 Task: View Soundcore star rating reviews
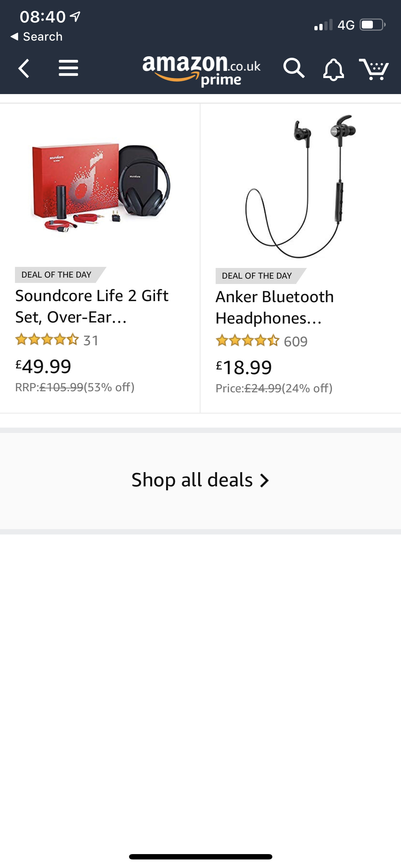tap(47, 340)
